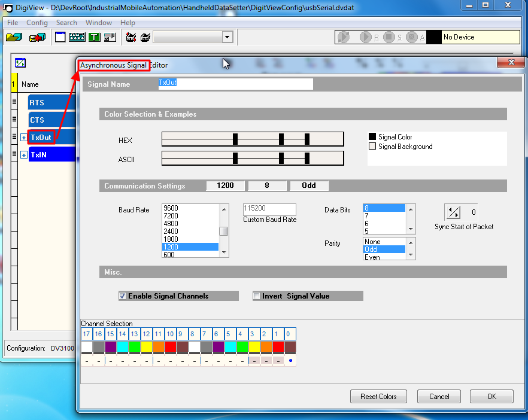Click the save configuration disk icon

37,37
